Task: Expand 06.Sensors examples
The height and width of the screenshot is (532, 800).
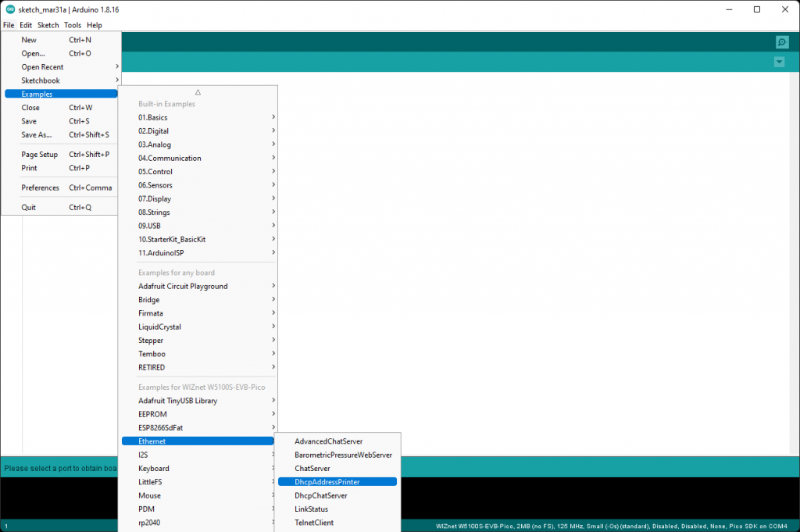Action: click(199, 185)
